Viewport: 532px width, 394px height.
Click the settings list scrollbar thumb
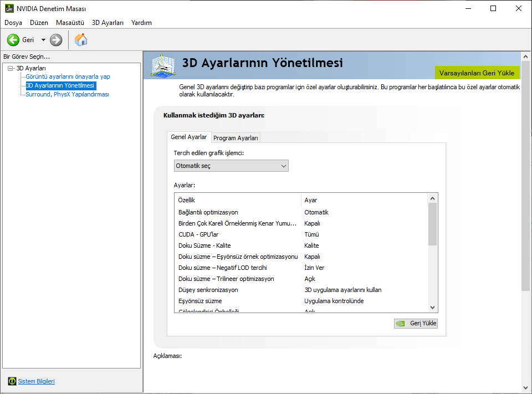pyautogui.click(x=432, y=224)
